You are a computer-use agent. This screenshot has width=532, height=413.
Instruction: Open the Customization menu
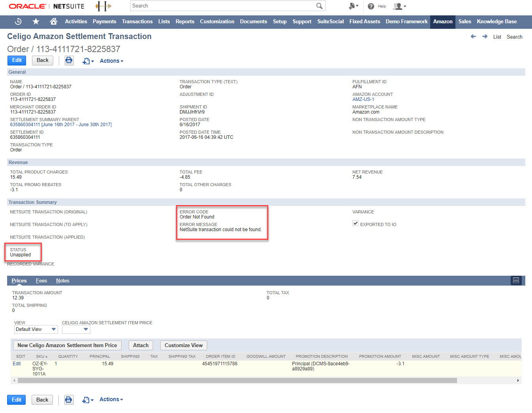click(x=217, y=21)
